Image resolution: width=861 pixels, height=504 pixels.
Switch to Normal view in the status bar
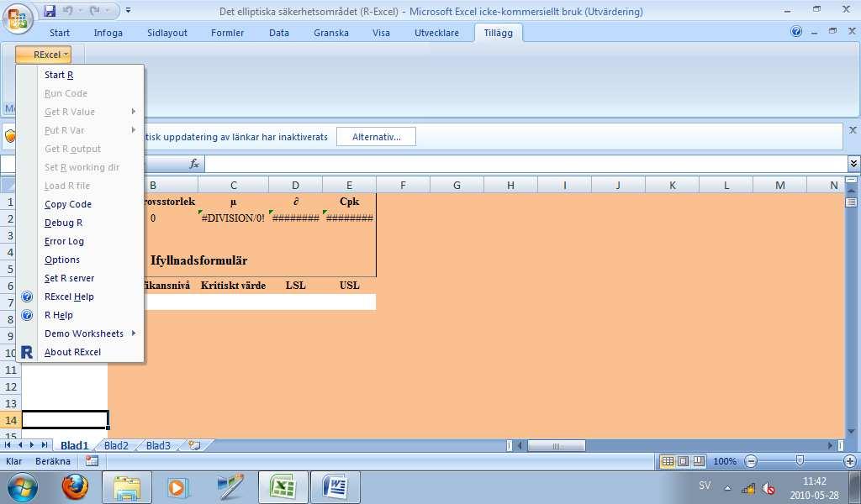(668, 461)
